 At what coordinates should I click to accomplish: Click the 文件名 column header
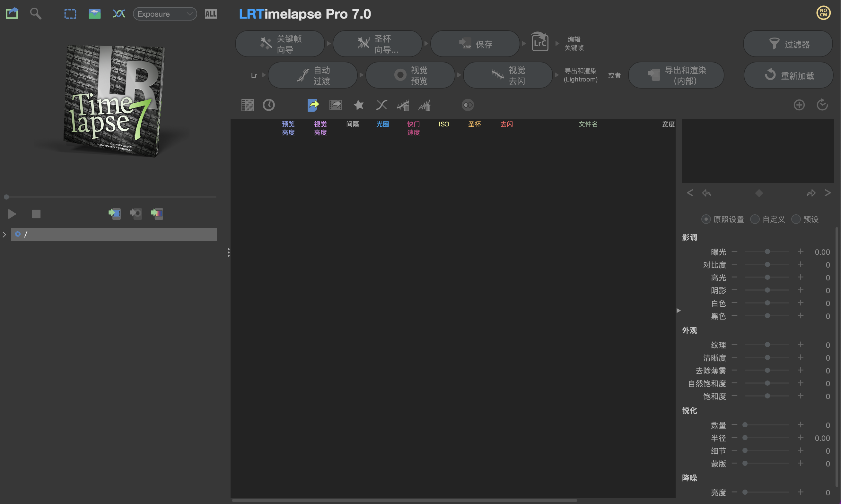click(x=588, y=124)
